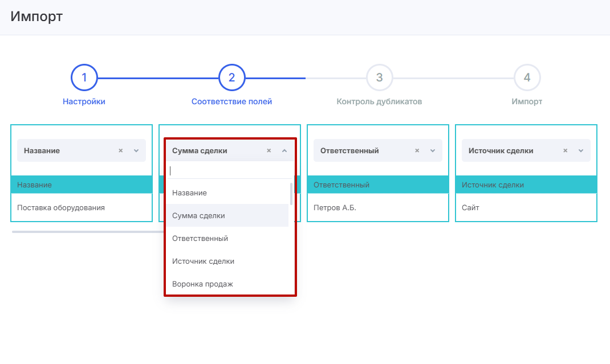This screenshot has height=364, width=610.
Task: Expand the Источник сделки column dropdown
Action: pyautogui.click(x=581, y=151)
